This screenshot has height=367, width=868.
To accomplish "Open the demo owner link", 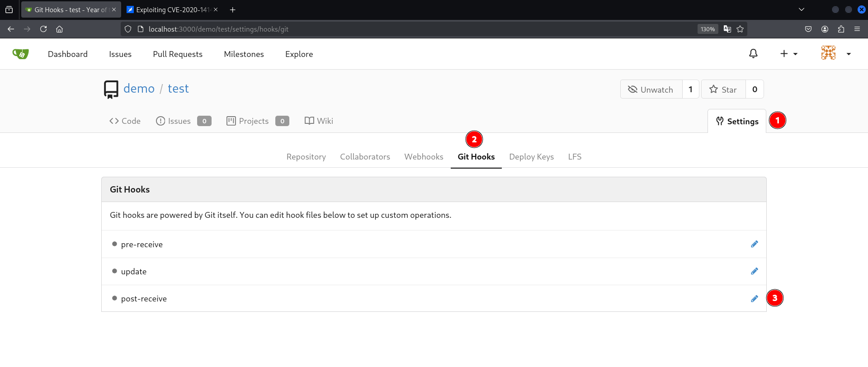I will coord(139,89).
